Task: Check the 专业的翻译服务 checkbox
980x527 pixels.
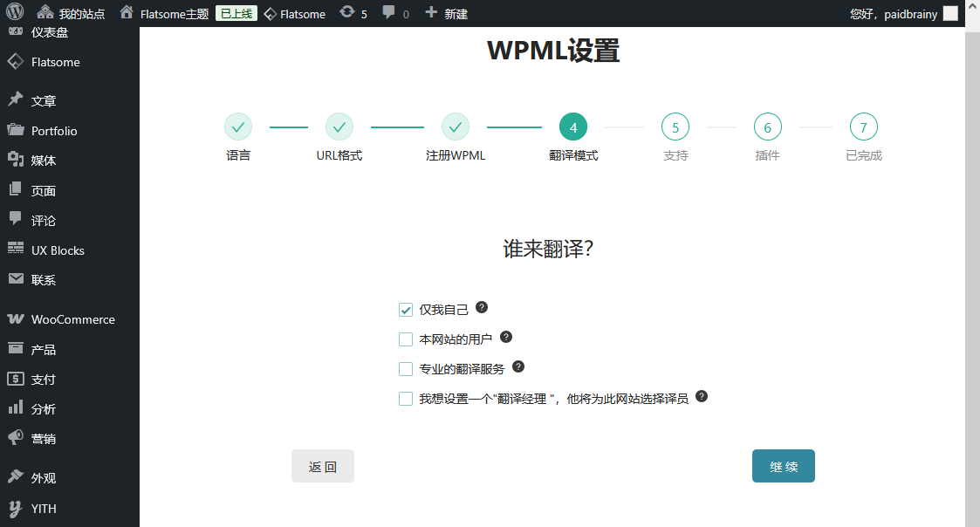Action: point(406,369)
